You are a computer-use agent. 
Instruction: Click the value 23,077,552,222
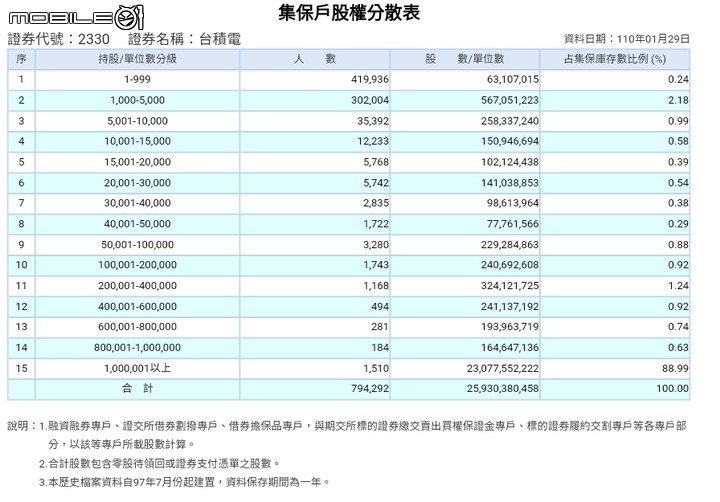click(x=503, y=368)
